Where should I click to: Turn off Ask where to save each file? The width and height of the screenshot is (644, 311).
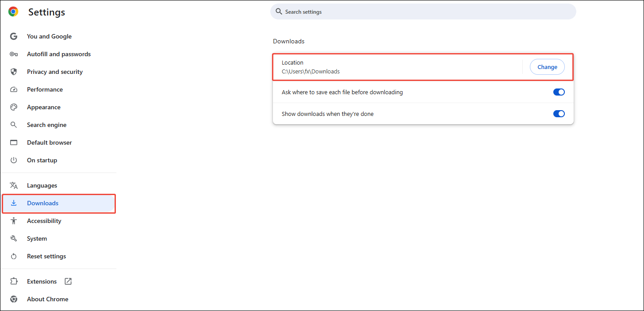(x=559, y=92)
